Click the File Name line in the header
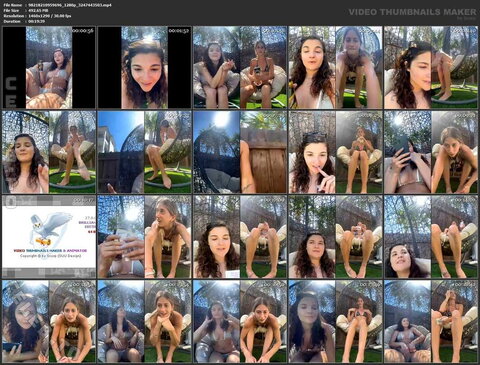480x365 pixels. pos(57,5)
